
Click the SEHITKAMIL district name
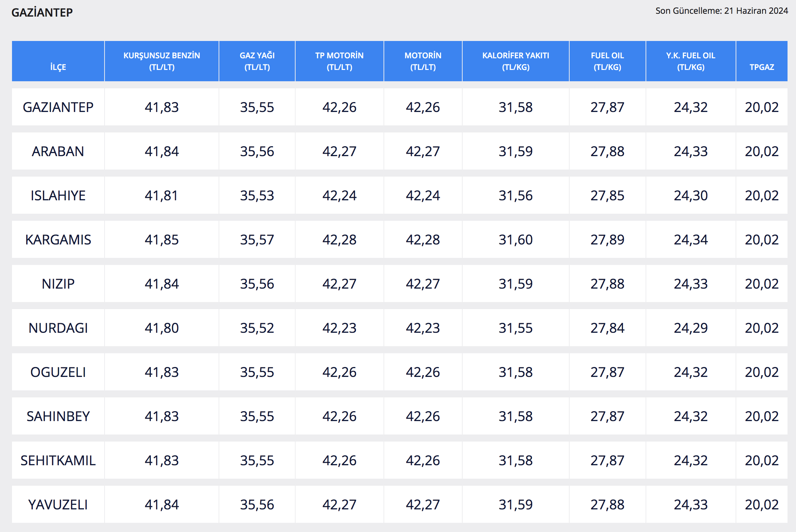pyautogui.click(x=58, y=460)
